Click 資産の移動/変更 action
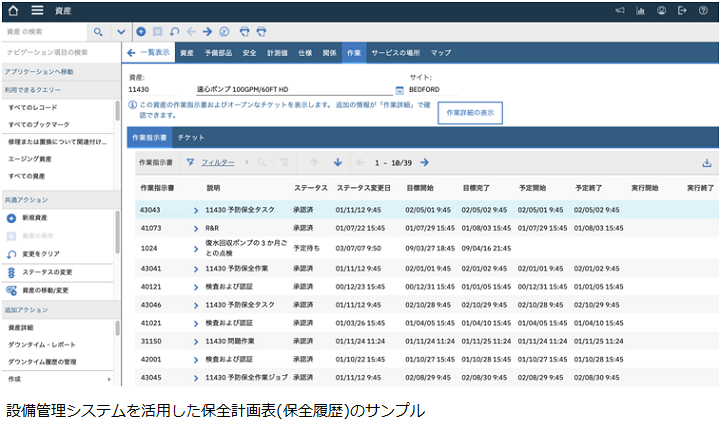 click(45, 290)
